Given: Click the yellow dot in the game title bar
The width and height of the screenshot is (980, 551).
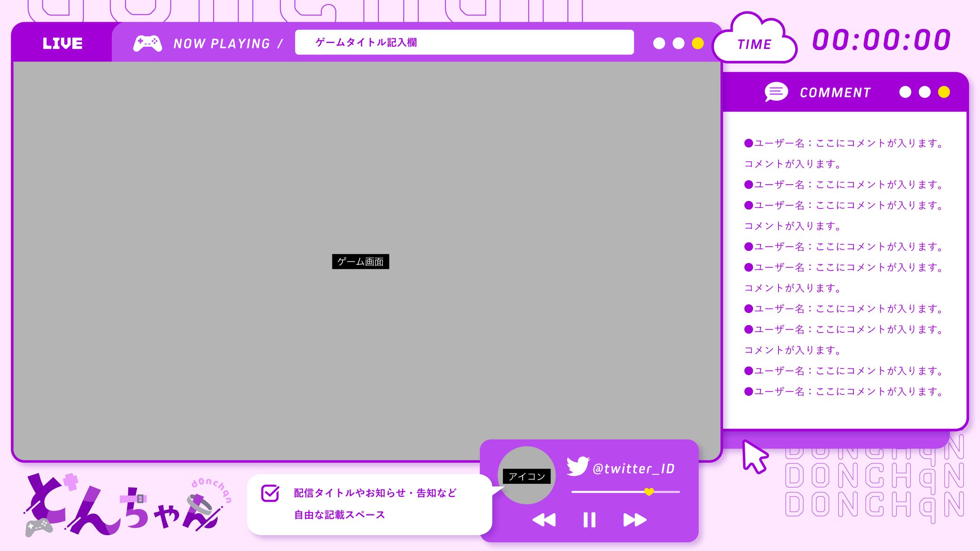Looking at the screenshot, I should (698, 43).
